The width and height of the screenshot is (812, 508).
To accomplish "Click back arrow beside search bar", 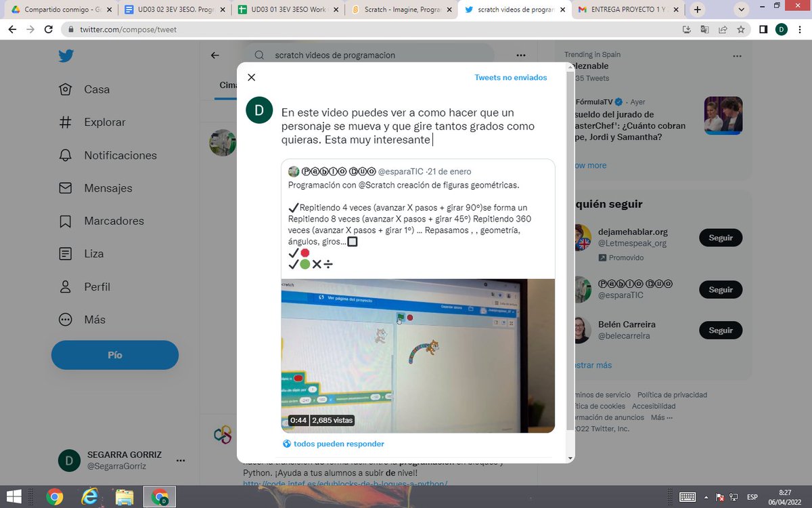I will tap(215, 56).
